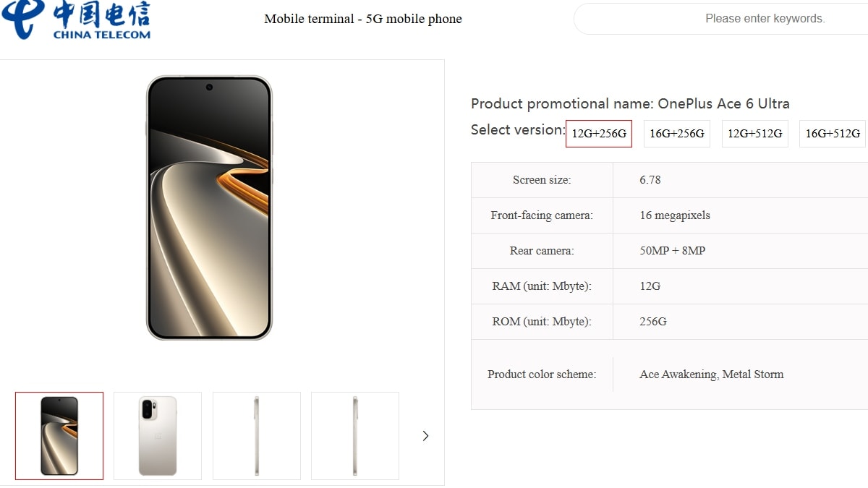Click the Rear camera 50MP + 8MP value
868x488 pixels.
(x=673, y=251)
